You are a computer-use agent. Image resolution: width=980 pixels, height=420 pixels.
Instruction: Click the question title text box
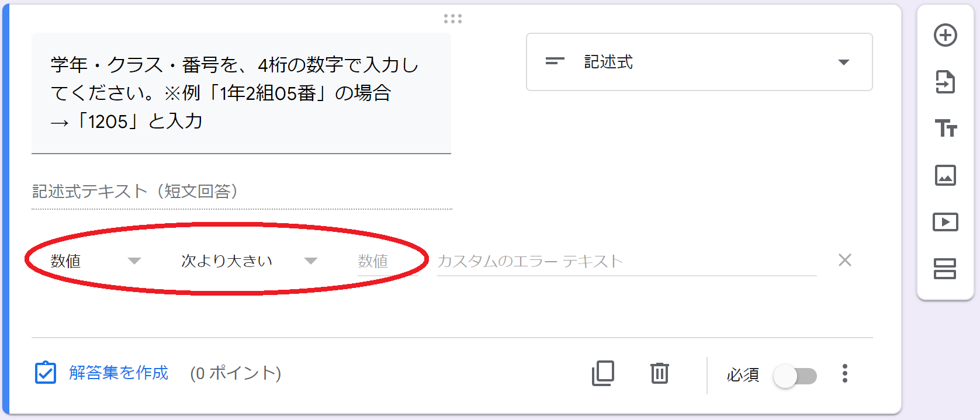[x=241, y=93]
